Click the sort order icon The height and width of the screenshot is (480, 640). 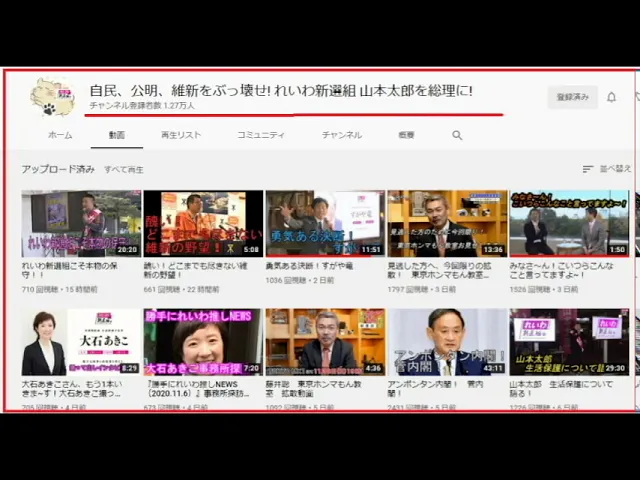(x=587, y=169)
